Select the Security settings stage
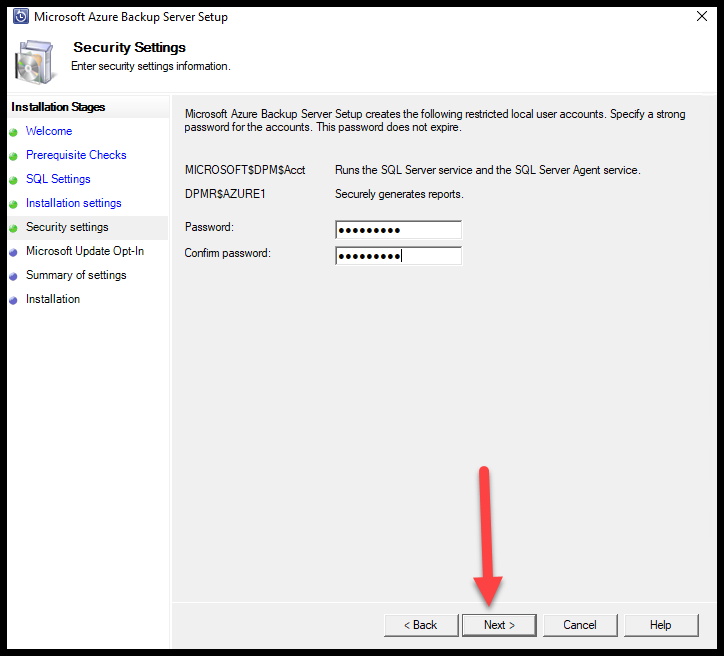The image size is (724, 656). pyautogui.click(x=67, y=227)
